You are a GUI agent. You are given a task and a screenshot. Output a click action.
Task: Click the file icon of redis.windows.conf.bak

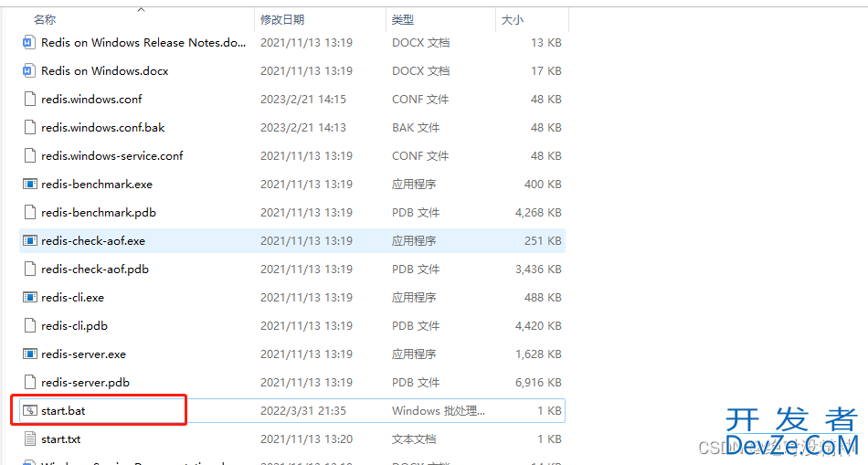pyautogui.click(x=30, y=127)
